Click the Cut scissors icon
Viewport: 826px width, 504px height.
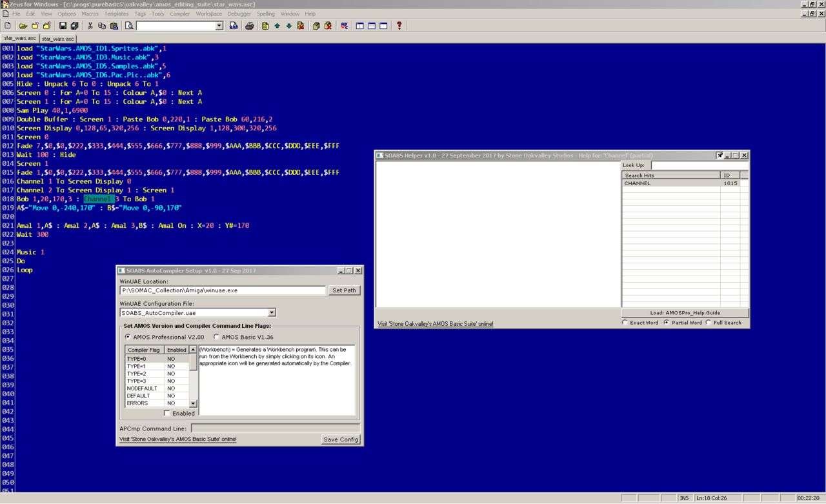point(90,26)
